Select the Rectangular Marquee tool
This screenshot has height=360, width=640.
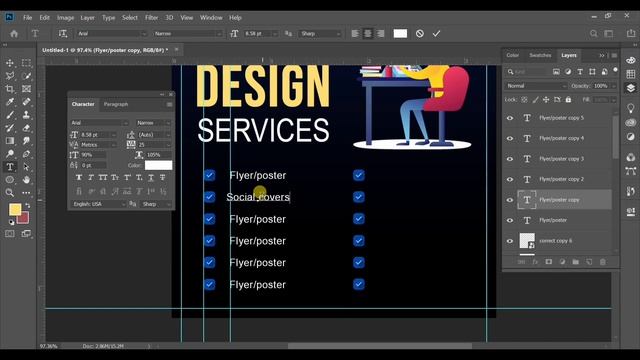point(26,63)
